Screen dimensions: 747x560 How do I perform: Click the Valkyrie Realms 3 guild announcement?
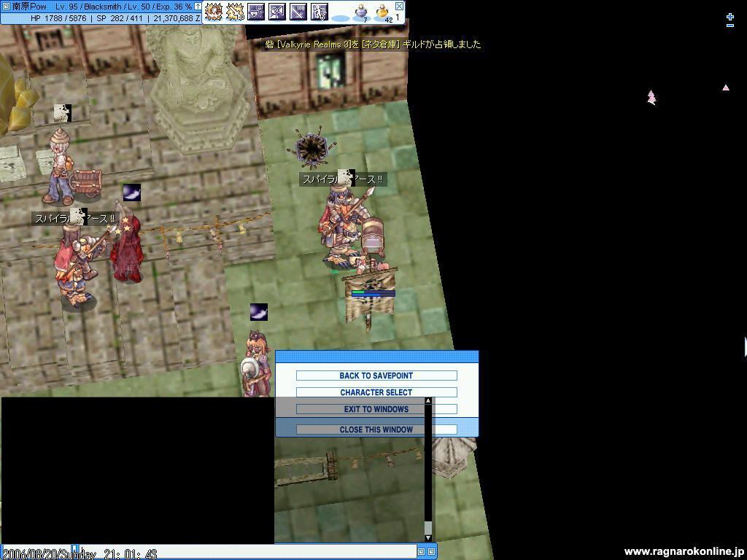tap(373, 44)
